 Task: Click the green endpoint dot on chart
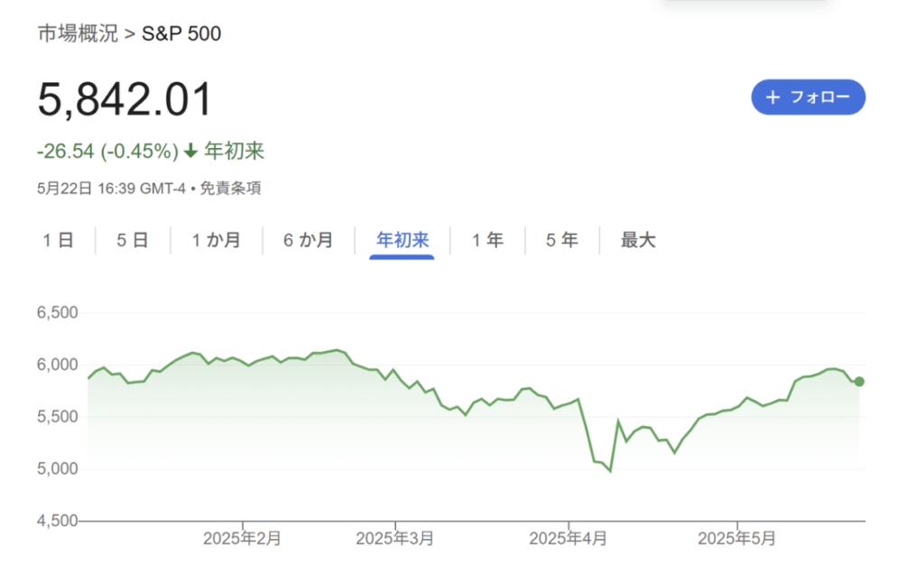coord(859,382)
